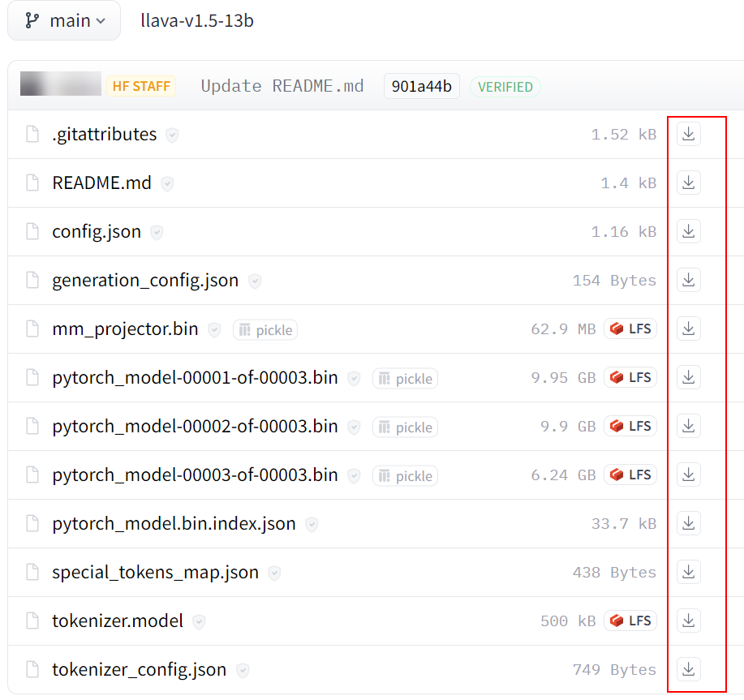Image resolution: width=744 pixels, height=700 pixels.
Task: Open the pickle badge for pytorch_model-00003-of-00003.bin
Action: click(405, 476)
